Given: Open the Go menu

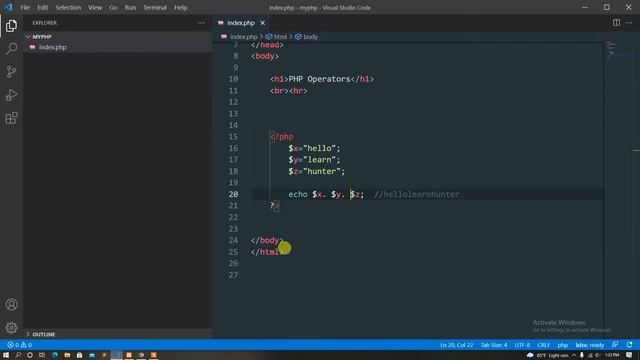Looking at the screenshot, I should point(113,7).
